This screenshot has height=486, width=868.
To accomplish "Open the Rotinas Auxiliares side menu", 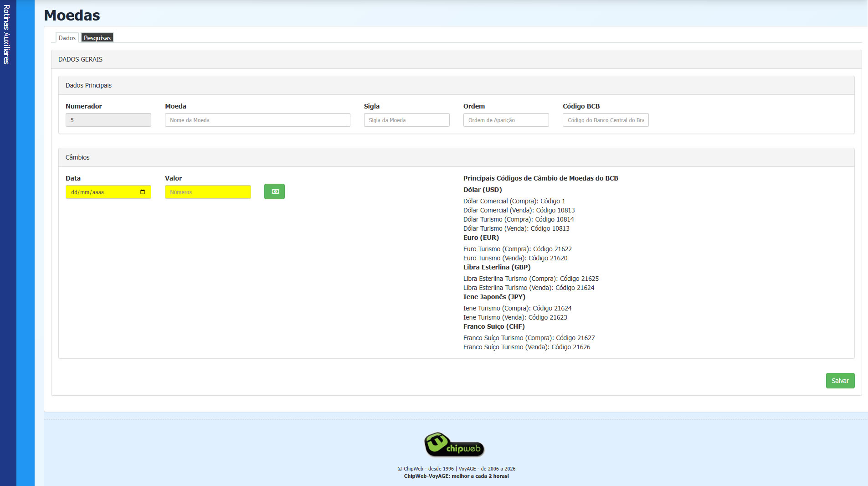I will click(x=7, y=35).
